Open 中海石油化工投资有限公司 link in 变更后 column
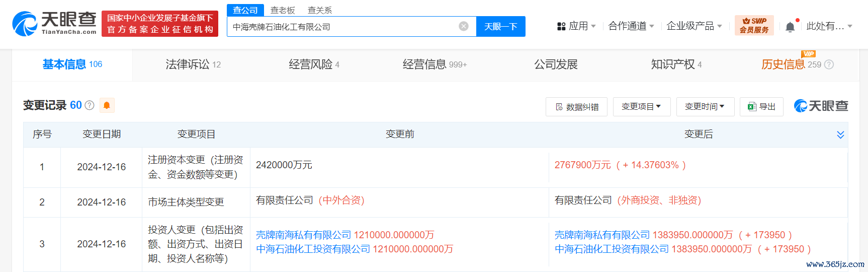868x272 pixels. (612, 249)
